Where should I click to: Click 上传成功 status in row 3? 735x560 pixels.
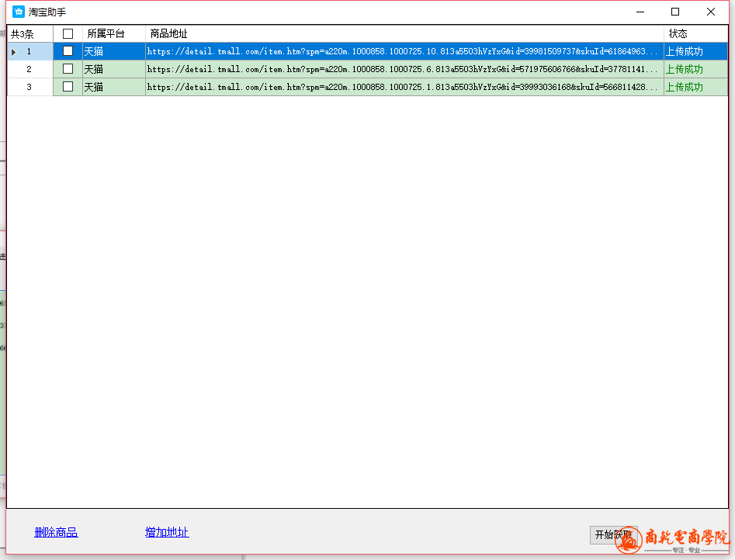[x=695, y=87]
